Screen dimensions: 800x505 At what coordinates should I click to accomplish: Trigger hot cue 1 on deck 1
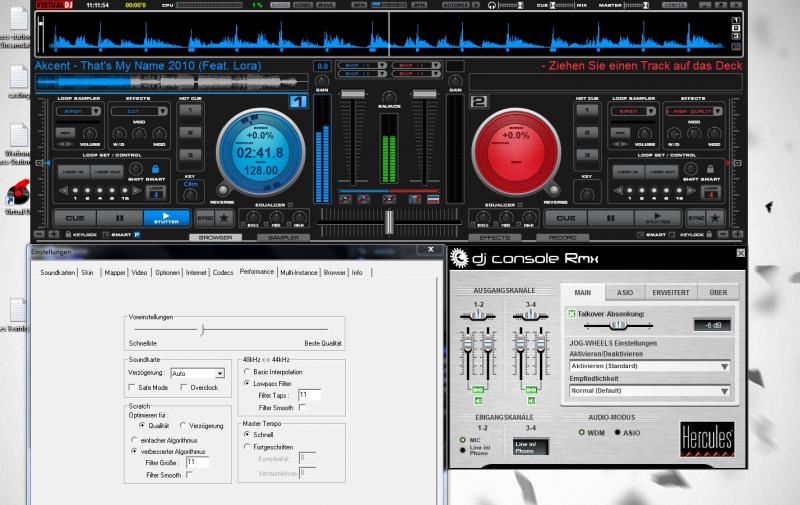(190, 110)
